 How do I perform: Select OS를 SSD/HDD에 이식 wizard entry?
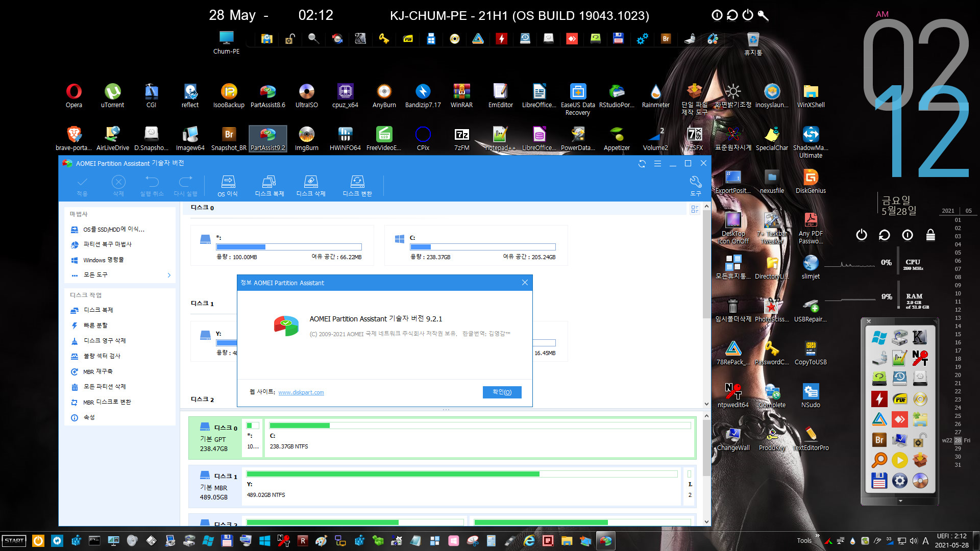(x=113, y=230)
